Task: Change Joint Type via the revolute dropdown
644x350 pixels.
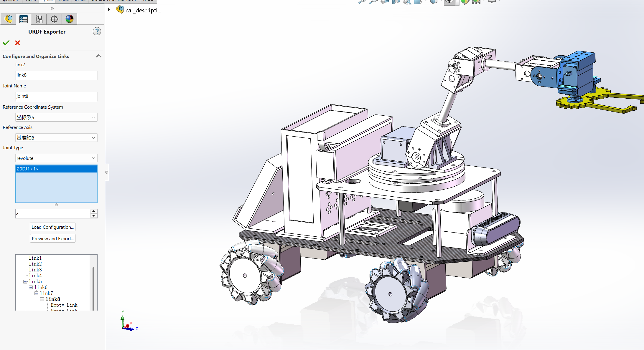Action: click(56, 158)
